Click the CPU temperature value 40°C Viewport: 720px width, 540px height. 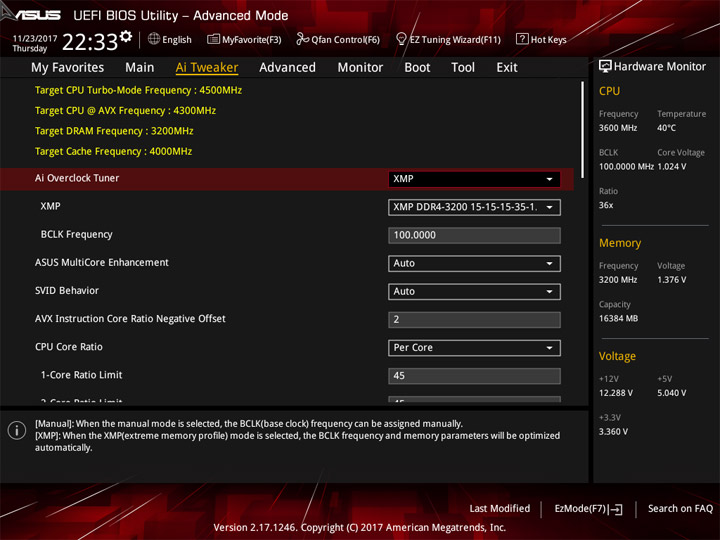tap(666, 128)
